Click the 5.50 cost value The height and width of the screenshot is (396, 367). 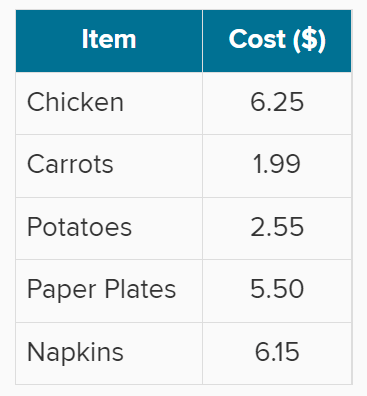[277, 289]
